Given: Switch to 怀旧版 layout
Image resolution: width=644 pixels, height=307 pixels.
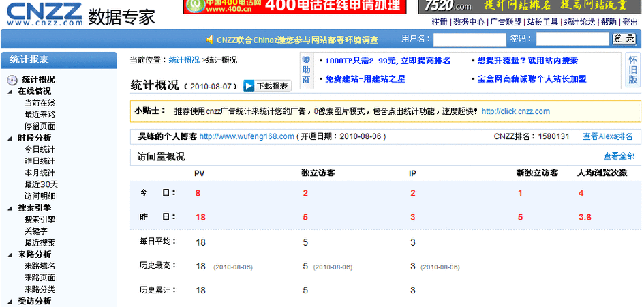Looking at the screenshot, I should click(633, 70).
